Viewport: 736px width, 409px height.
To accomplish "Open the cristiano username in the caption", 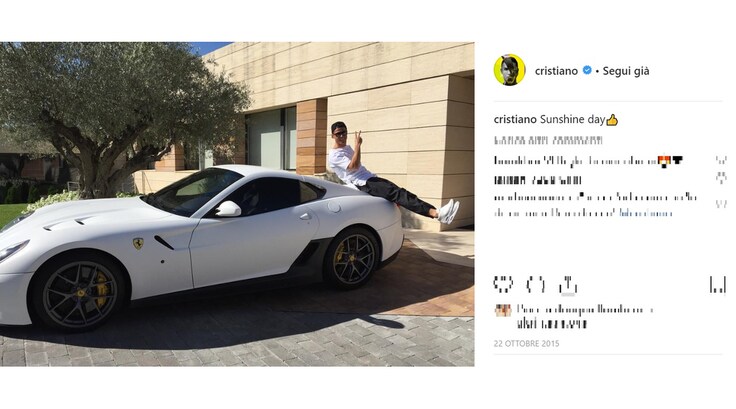I will click(x=515, y=119).
